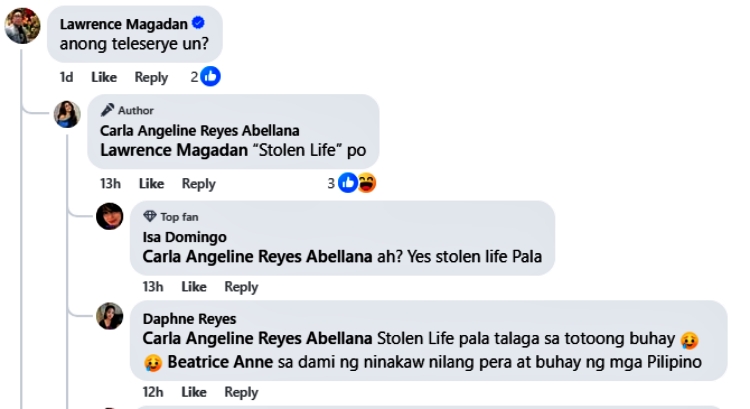Open Isa Domingo's profile picture
Viewport: 750px width, 409px height.
(110, 216)
